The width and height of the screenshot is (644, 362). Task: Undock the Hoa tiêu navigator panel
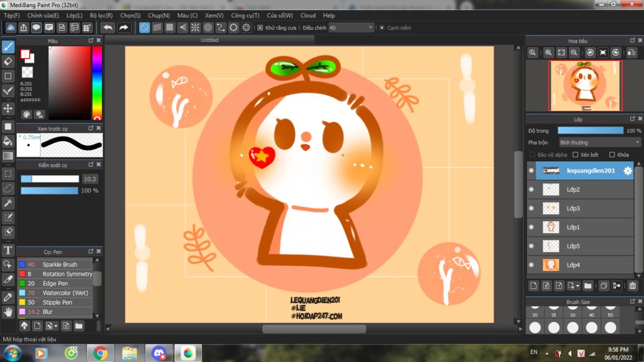(633, 40)
